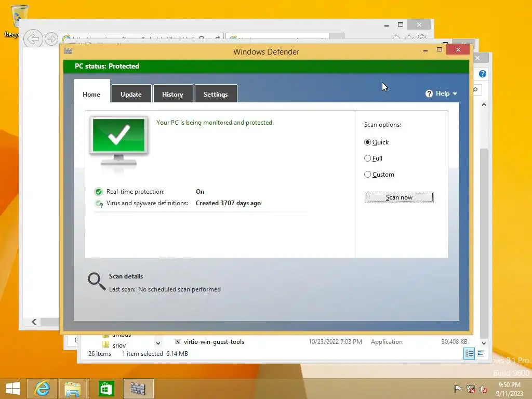Maximize the Internet Explorer window
The image size is (532, 399).
pos(401,24)
